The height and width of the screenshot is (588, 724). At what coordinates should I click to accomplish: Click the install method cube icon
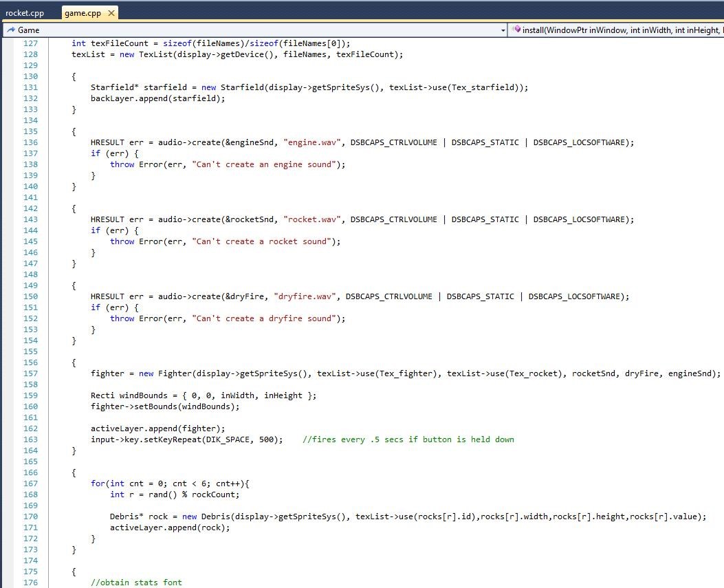pyautogui.click(x=516, y=30)
